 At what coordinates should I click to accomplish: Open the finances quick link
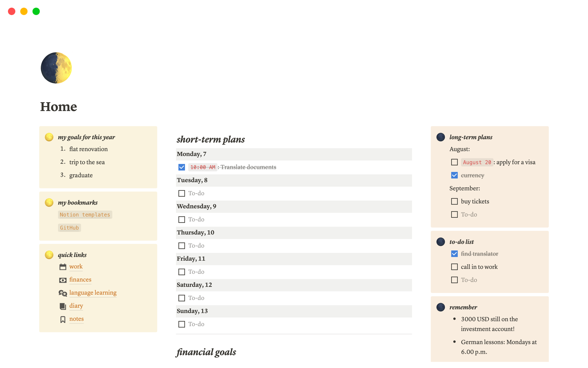click(x=80, y=279)
